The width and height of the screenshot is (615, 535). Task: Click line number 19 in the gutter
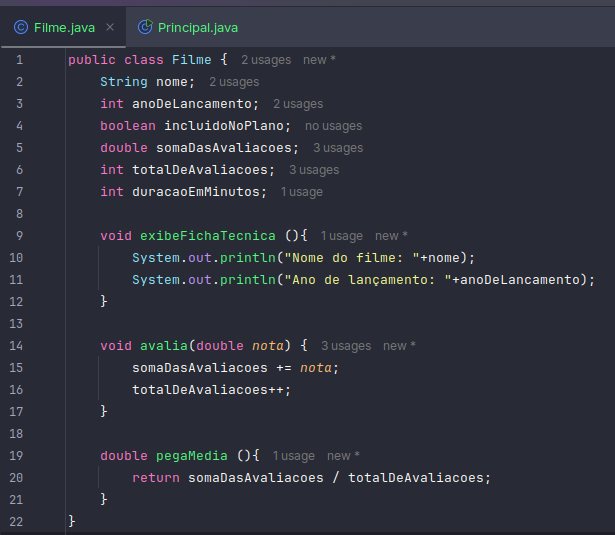(x=16, y=456)
